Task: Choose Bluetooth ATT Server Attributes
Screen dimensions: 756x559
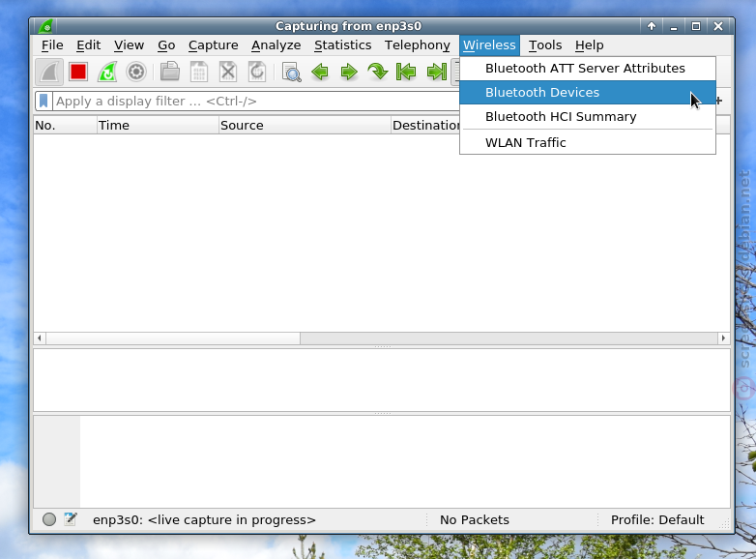Action: (587, 69)
